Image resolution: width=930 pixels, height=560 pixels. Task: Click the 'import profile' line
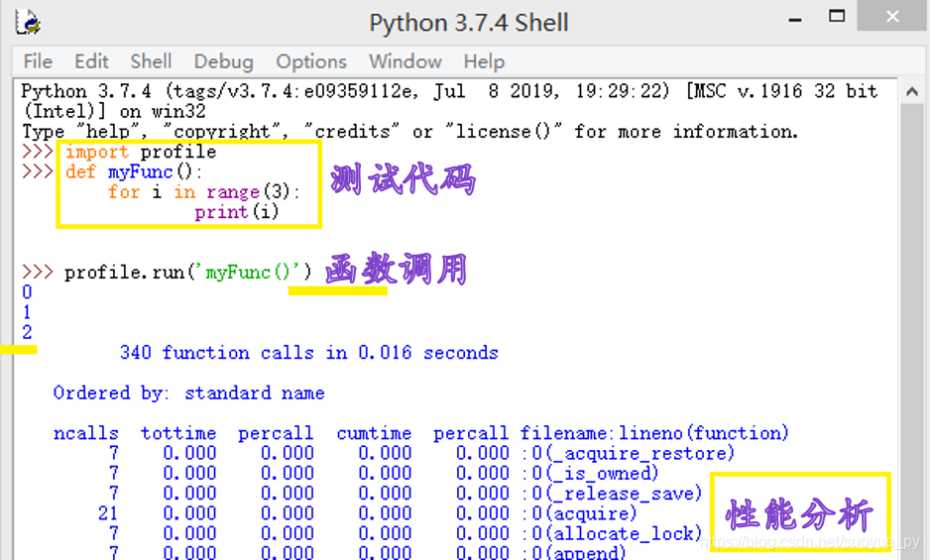(141, 152)
